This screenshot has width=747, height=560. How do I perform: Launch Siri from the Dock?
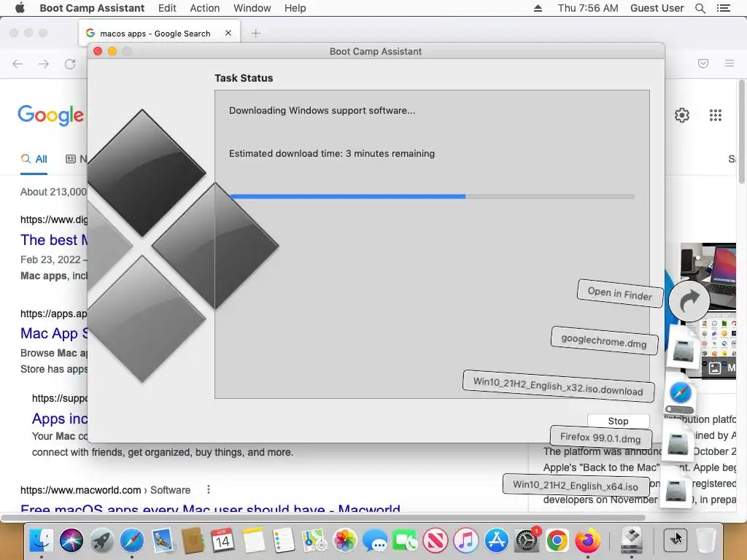[x=71, y=541]
